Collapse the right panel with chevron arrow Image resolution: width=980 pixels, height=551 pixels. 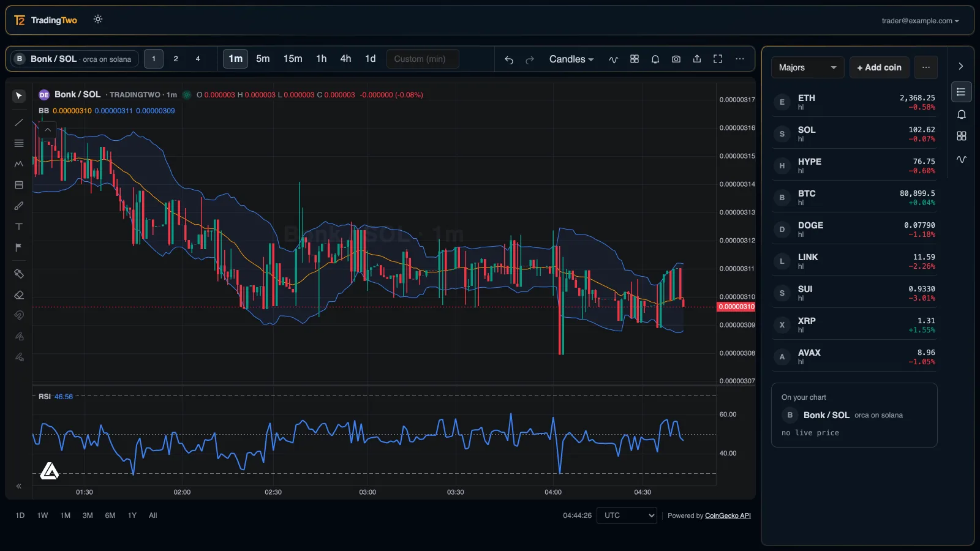coord(961,66)
